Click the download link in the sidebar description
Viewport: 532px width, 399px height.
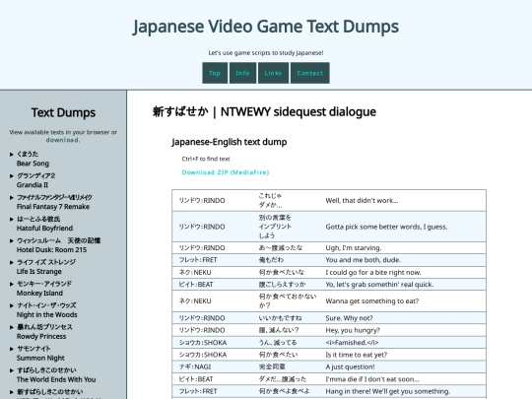tap(63, 140)
